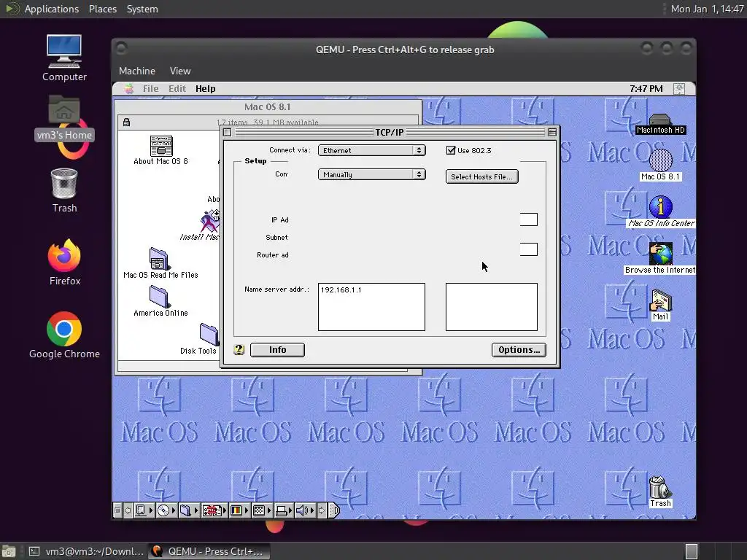Open the AppleTalk computer Control Strip module
Screen dimensions: 747x560
[x=144, y=510]
